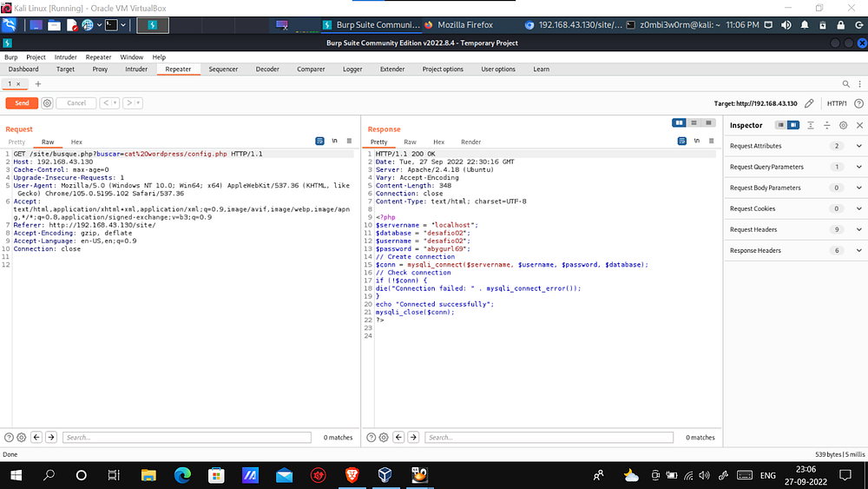Close the Inspector panel with X
Screen dimensions: 868x489
[x=858, y=125]
